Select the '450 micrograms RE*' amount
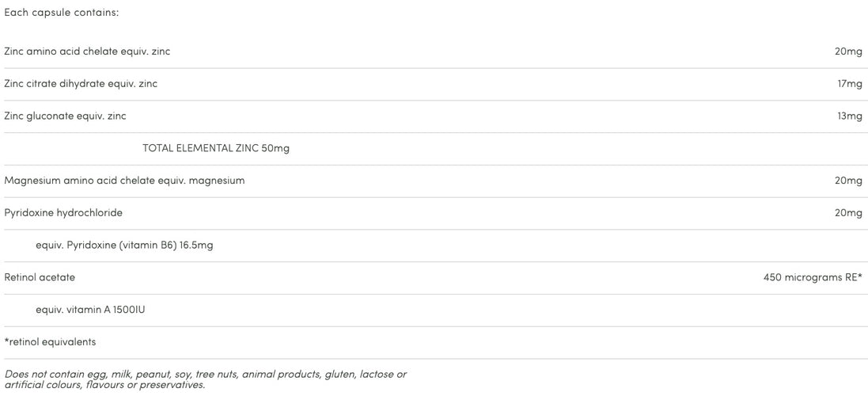Screen dimensions: 868x396 pyautogui.click(x=813, y=278)
